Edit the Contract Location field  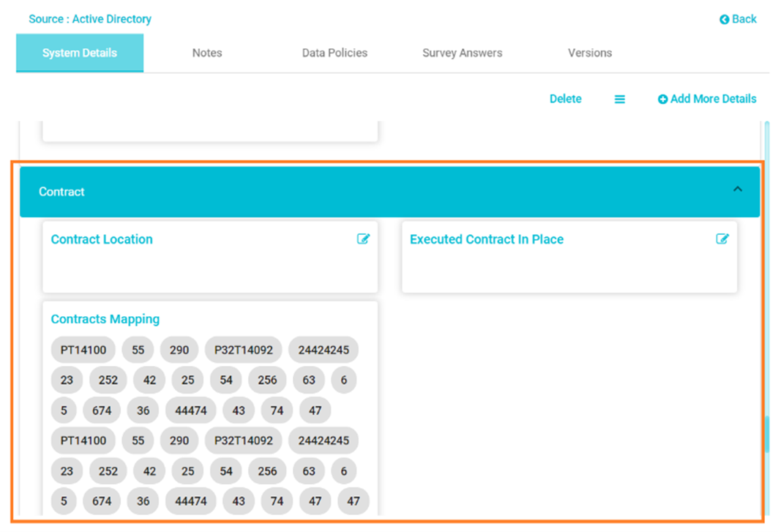tap(363, 239)
